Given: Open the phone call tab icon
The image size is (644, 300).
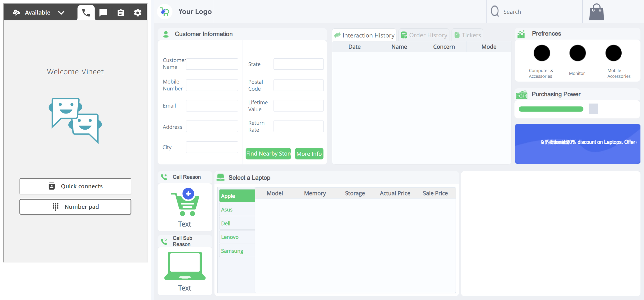Looking at the screenshot, I should tap(86, 12).
